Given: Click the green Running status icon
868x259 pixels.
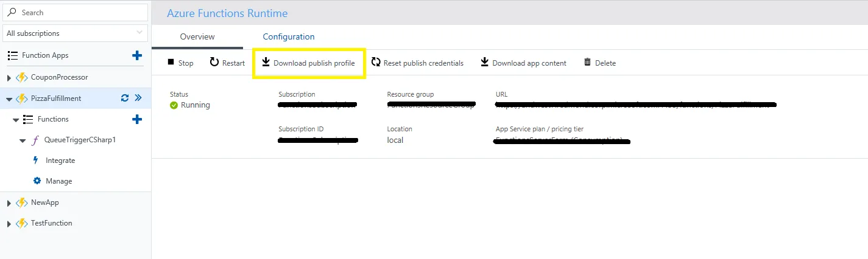Looking at the screenshot, I should (174, 105).
